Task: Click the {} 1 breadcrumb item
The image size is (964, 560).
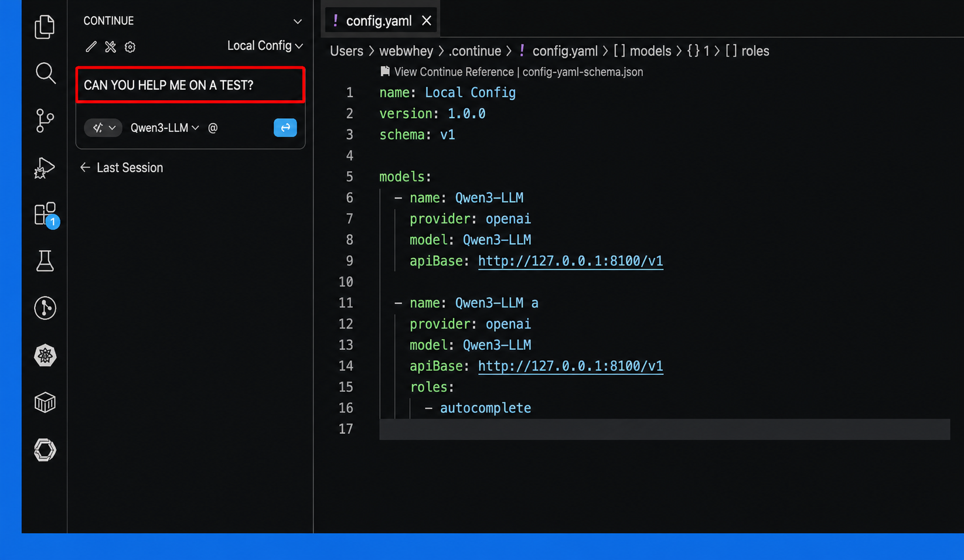Action: (x=698, y=51)
